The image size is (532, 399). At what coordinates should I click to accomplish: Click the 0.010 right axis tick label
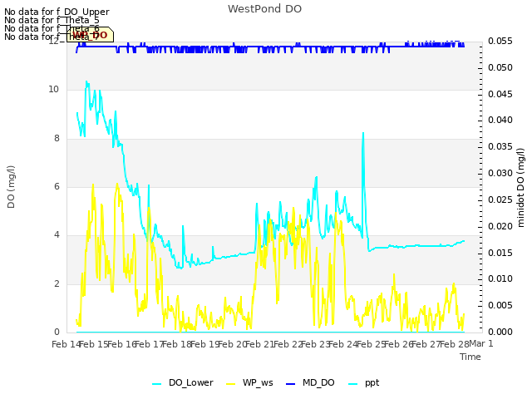pyautogui.click(x=500, y=279)
